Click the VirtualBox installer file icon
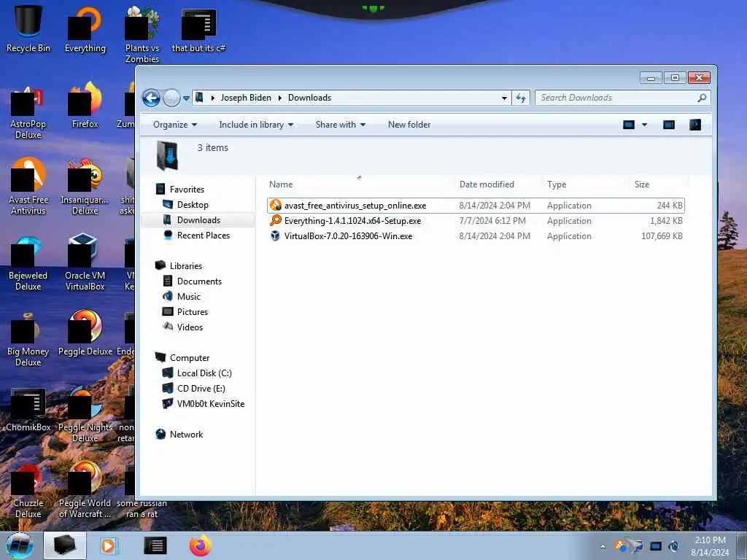This screenshot has height=560, width=747. click(x=275, y=236)
